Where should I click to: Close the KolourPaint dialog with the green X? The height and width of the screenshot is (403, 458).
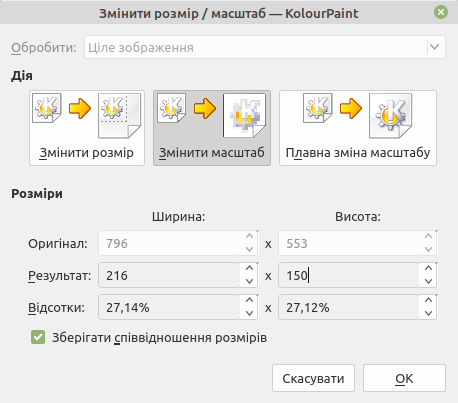pos(441,12)
